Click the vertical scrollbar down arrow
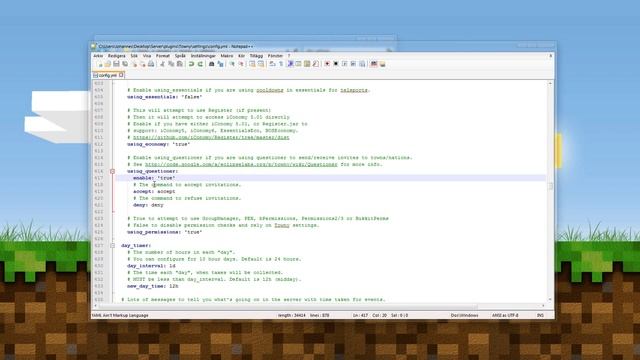Viewport: 640px width, 360px height. (550, 300)
